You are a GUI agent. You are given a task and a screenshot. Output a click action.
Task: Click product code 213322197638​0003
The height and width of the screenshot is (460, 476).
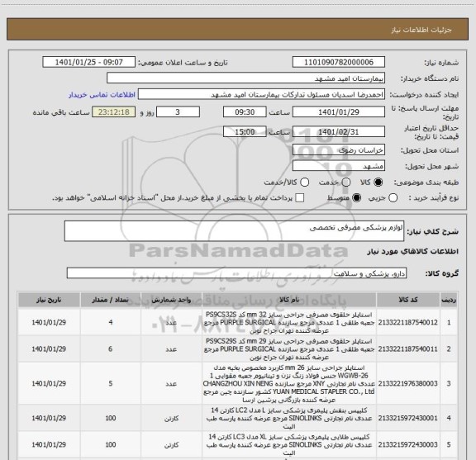(x=408, y=383)
